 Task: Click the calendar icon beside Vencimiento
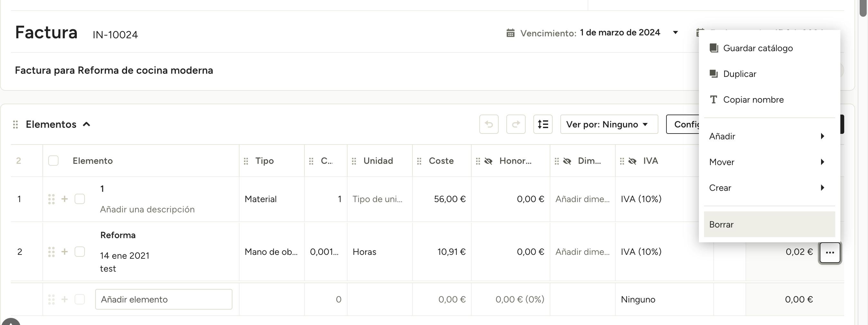point(511,33)
